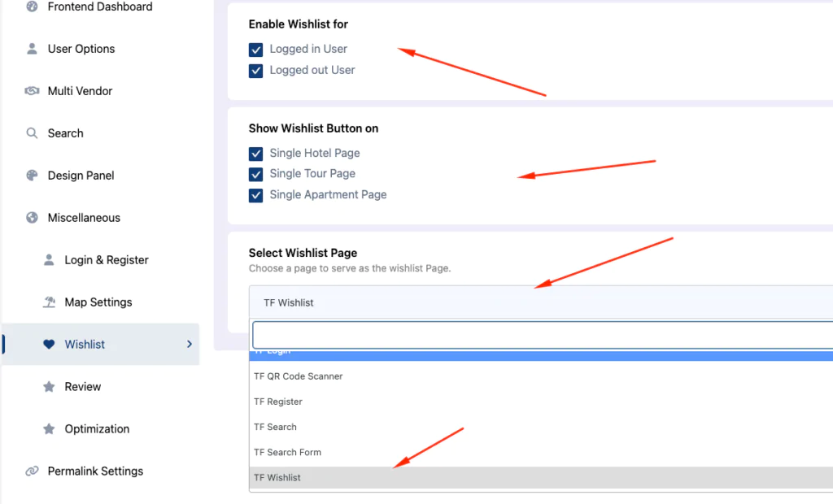Click the Map Settings umbrella icon

49,302
